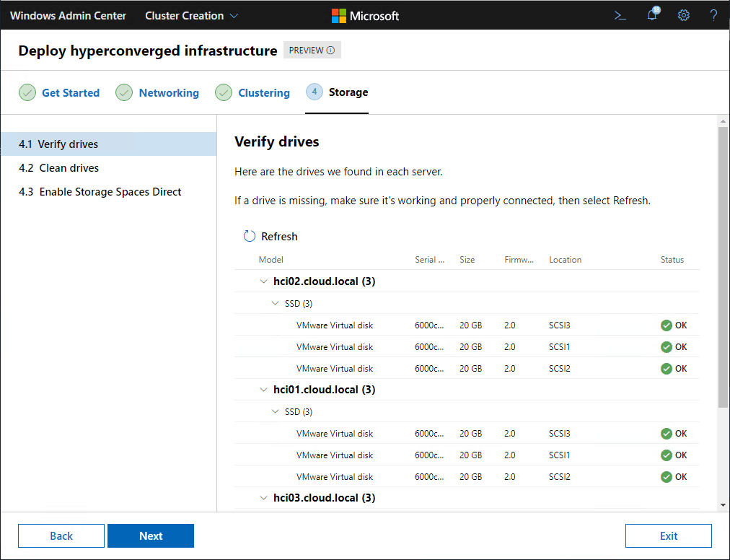This screenshot has width=730, height=560.
Task: Click the Back button
Action: (x=61, y=535)
